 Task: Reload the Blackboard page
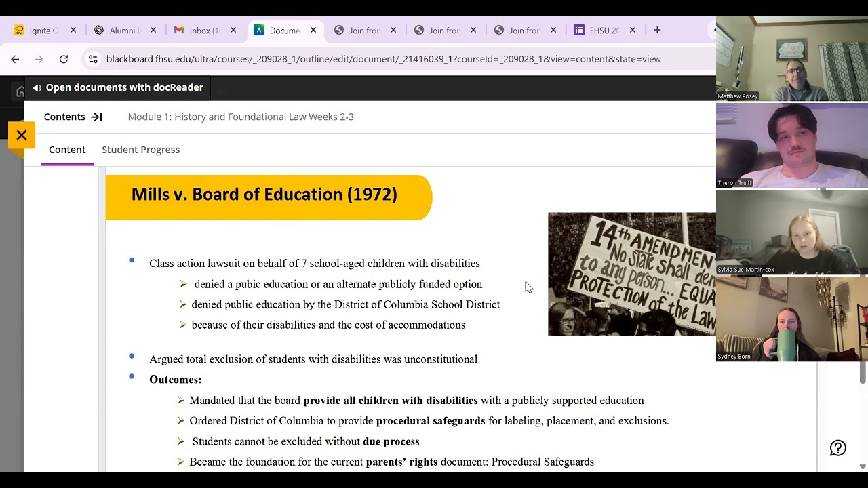[64, 59]
